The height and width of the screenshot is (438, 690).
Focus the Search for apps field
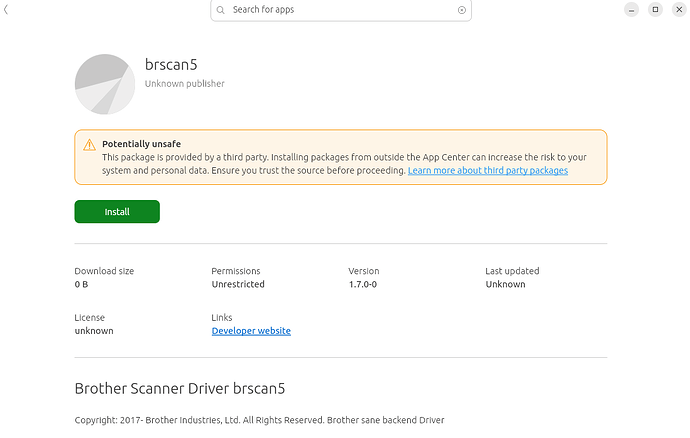341,10
